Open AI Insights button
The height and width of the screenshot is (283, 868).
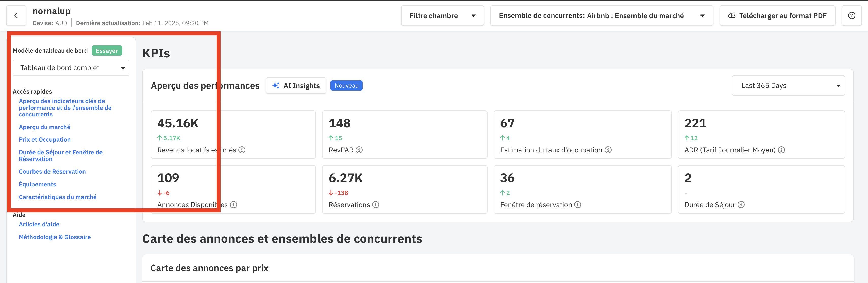click(296, 86)
